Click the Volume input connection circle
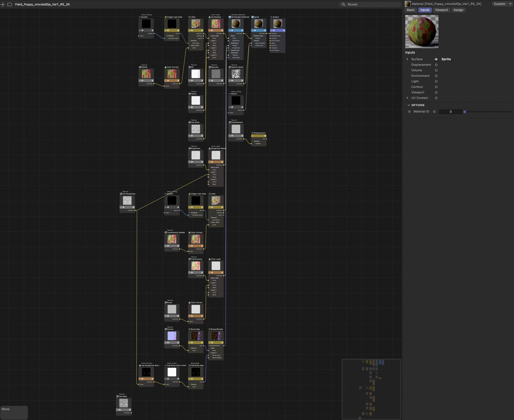Viewport: 514px width, 420px height. point(436,70)
